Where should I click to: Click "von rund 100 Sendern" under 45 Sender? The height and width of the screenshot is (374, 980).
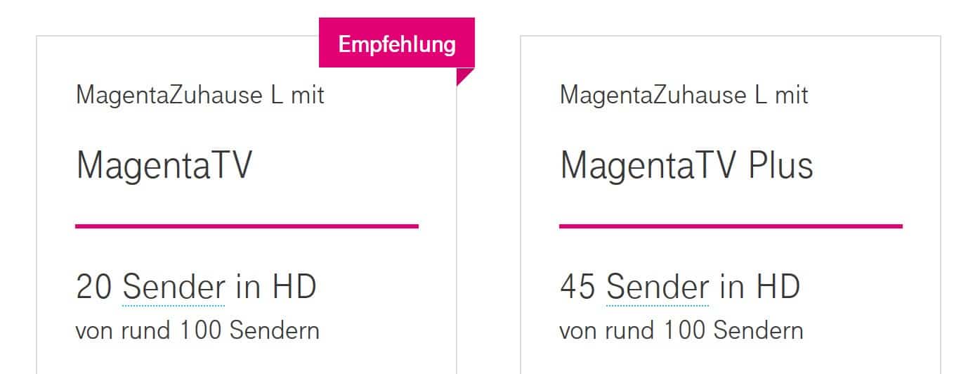(x=681, y=330)
